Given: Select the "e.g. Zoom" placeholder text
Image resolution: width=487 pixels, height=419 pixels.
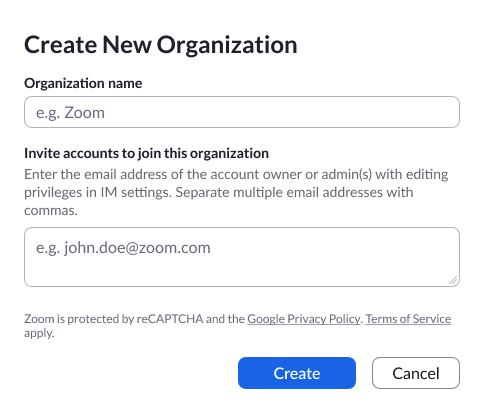Looking at the screenshot, I should [70, 113].
